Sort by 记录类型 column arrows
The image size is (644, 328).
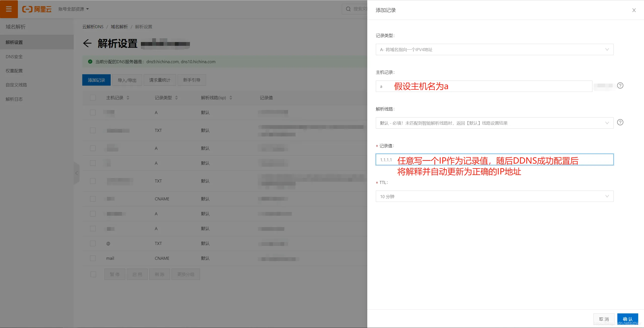coord(176,98)
